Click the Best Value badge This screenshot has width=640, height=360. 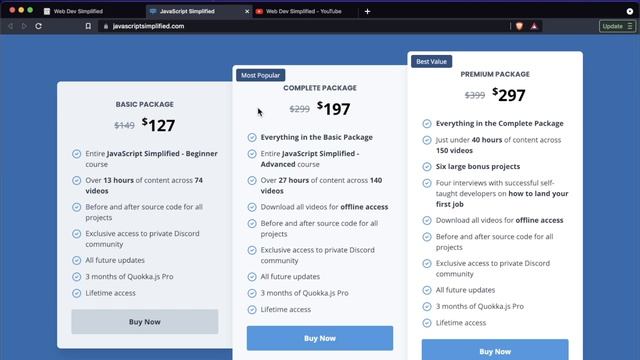(431, 62)
